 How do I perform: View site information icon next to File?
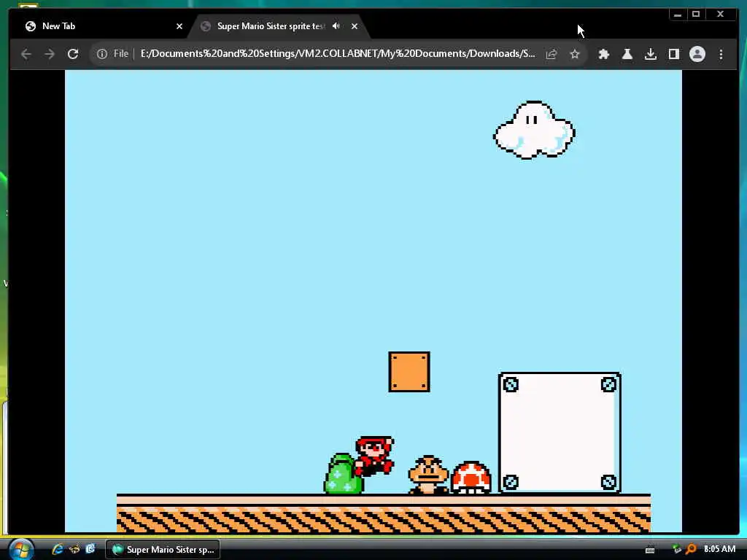click(x=102, y=54)
